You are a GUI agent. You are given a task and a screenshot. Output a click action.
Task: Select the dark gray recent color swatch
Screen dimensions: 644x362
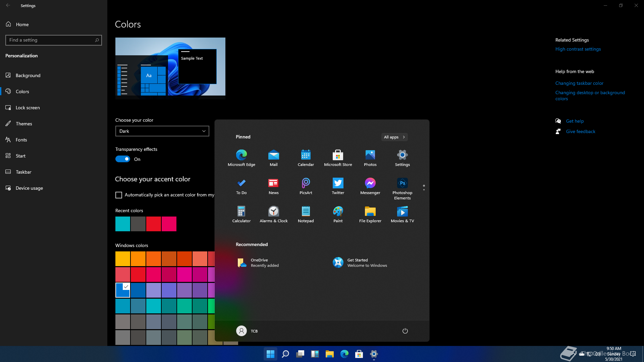coord(138,224)
